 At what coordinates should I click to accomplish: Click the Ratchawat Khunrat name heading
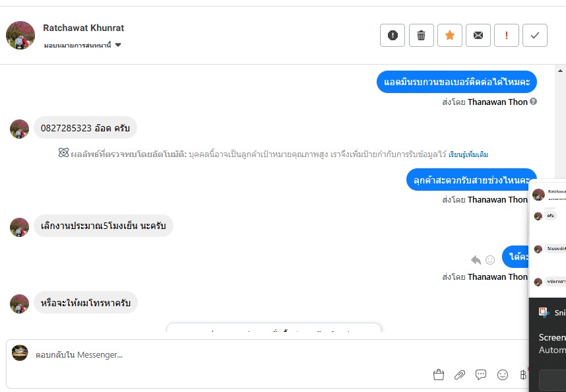point(84,28)
